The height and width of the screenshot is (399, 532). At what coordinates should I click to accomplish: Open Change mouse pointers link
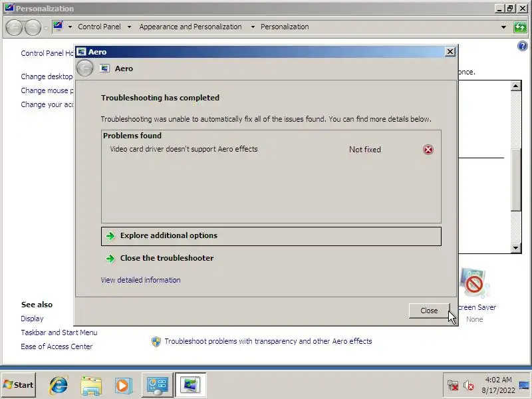(47, 90)
